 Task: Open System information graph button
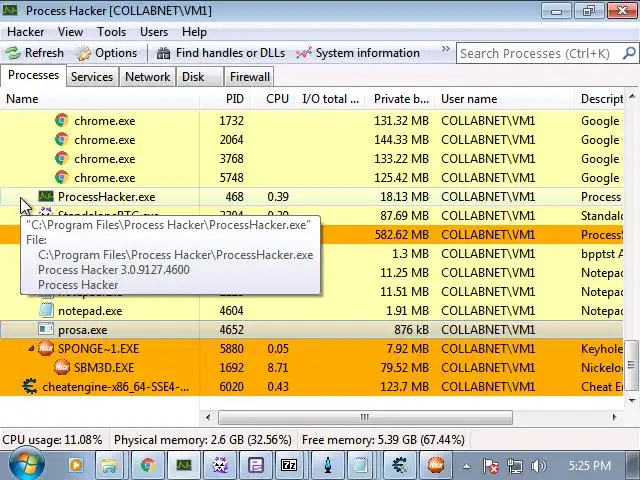tap(358, 53)
